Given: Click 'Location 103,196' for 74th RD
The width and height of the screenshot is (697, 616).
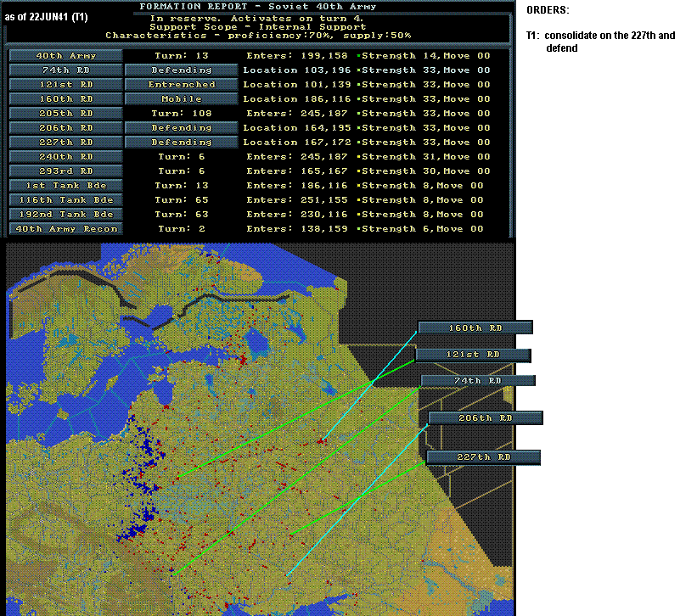Looking at the screenshot, I should pyautogui.click(x=297, y=70).
